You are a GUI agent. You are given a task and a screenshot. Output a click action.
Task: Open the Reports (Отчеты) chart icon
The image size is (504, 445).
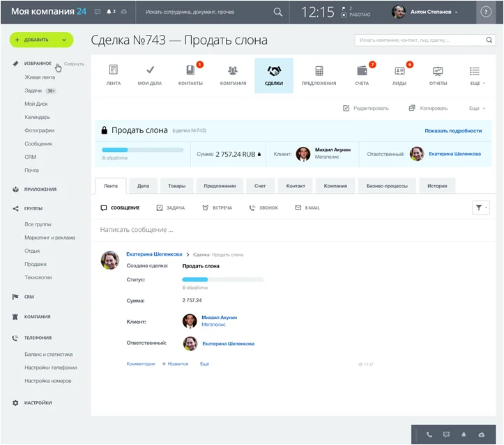[x=438, y=71]
